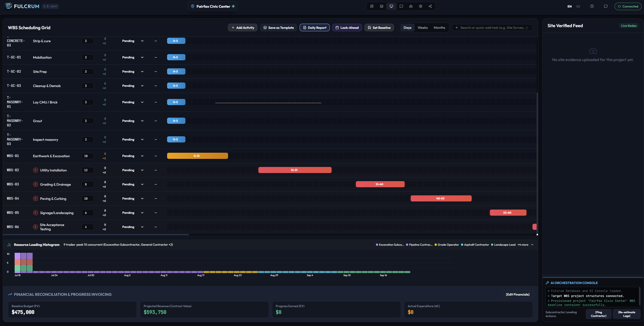The height and width of the screenshot is (326, 644).
Task: Click the orange Earthwork 0-15 Gantt bar
Action: pos(198,156)
